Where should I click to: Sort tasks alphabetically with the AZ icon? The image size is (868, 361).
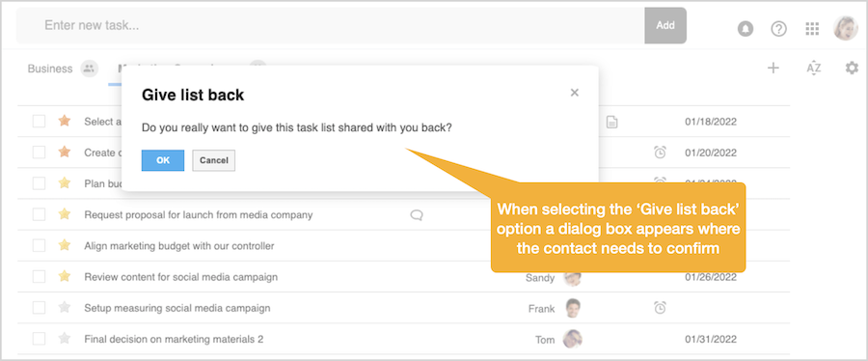(x=813, y=69)
